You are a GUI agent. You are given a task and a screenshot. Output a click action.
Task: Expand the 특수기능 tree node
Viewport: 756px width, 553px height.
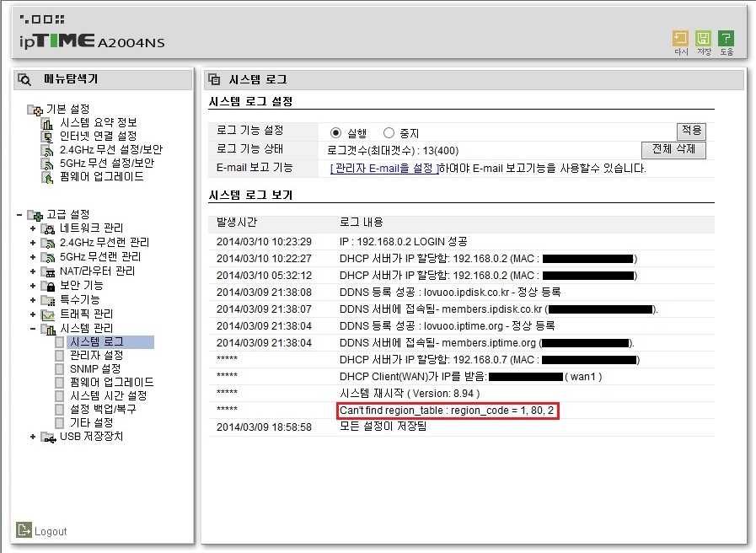[x=33, y=300]
